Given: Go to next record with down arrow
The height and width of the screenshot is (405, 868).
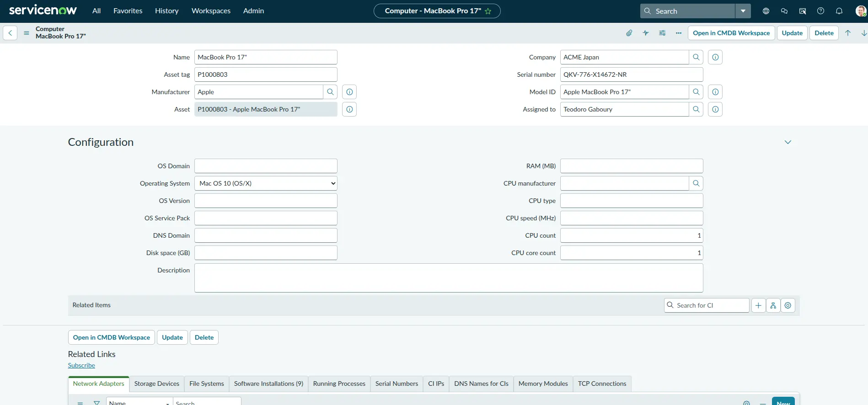Looking at the screenshot, I should [x=864, y=33].
